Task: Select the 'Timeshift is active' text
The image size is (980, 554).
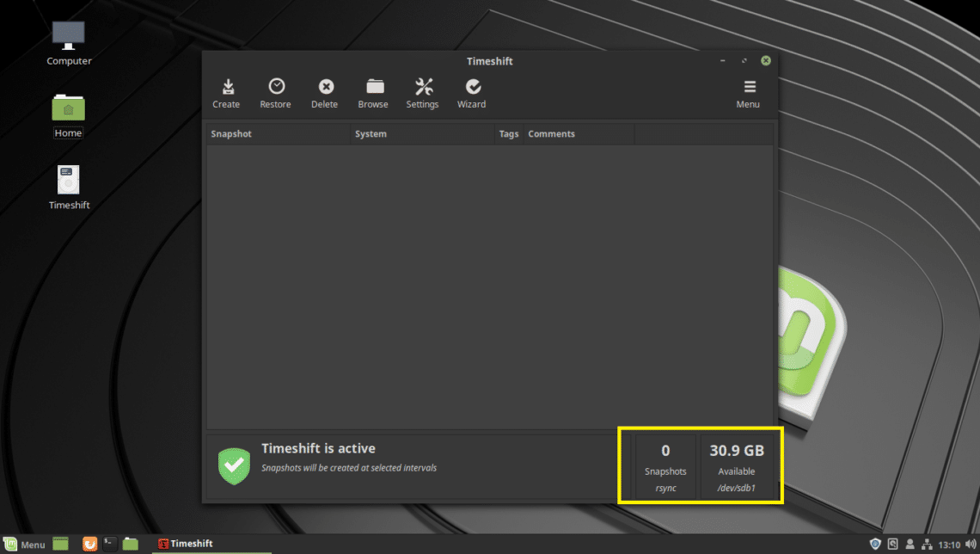Action: 318,448
